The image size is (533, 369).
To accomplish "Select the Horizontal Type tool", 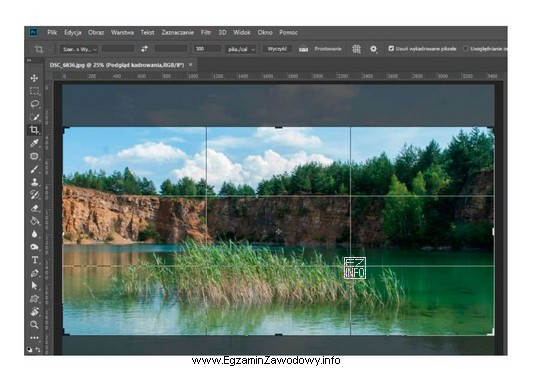I will click(34, 260).
